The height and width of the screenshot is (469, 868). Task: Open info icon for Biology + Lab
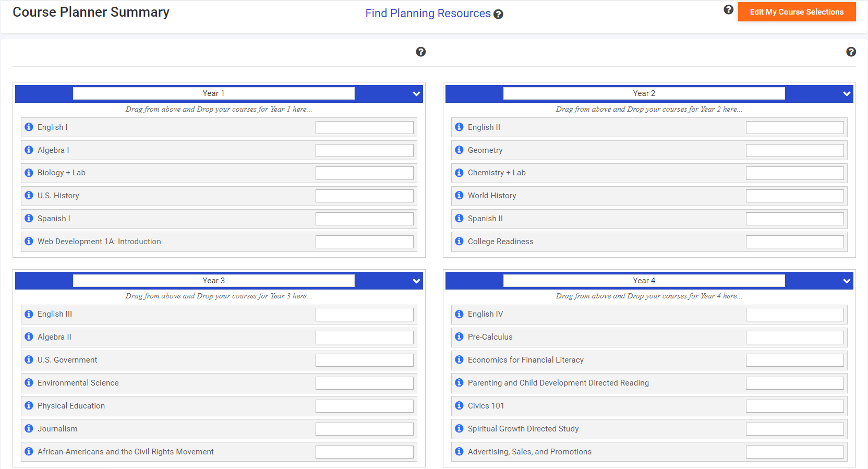coord(29,173)
